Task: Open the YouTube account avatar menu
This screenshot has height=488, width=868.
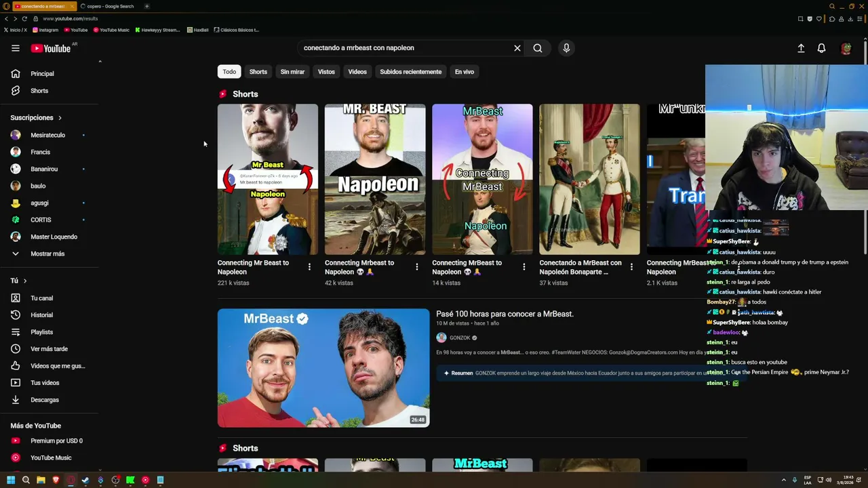Action: 846,48
